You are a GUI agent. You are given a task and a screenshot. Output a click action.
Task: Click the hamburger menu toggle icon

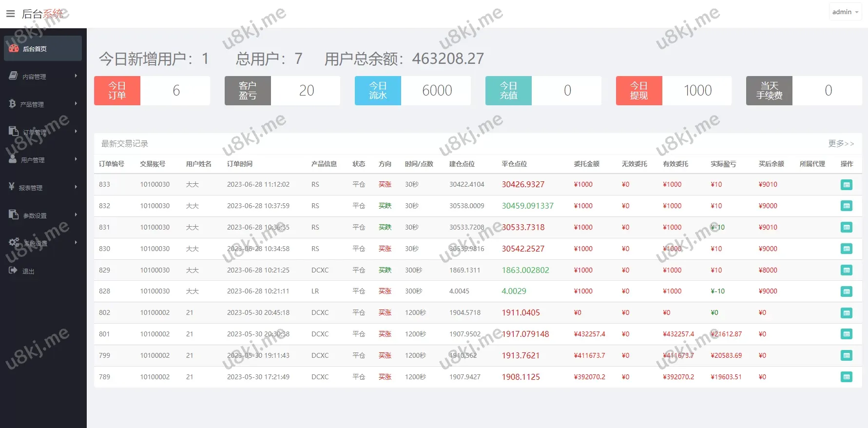[10, 14]
